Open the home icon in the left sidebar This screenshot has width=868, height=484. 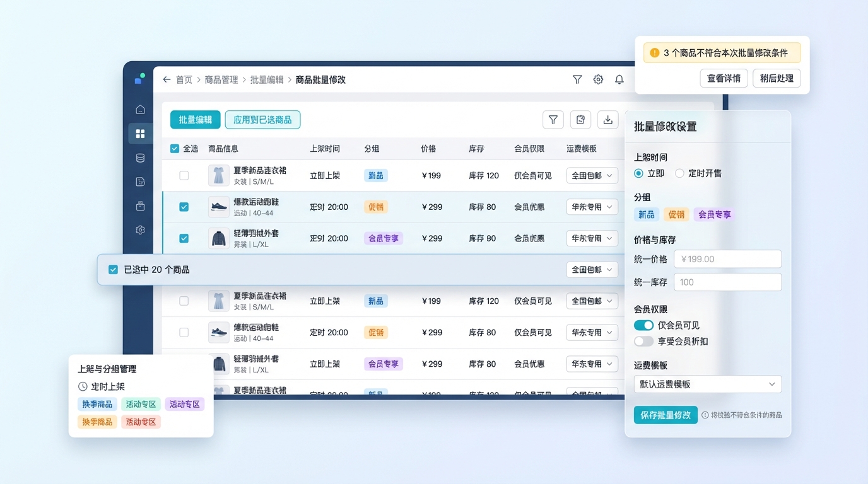tap(140, 110)
